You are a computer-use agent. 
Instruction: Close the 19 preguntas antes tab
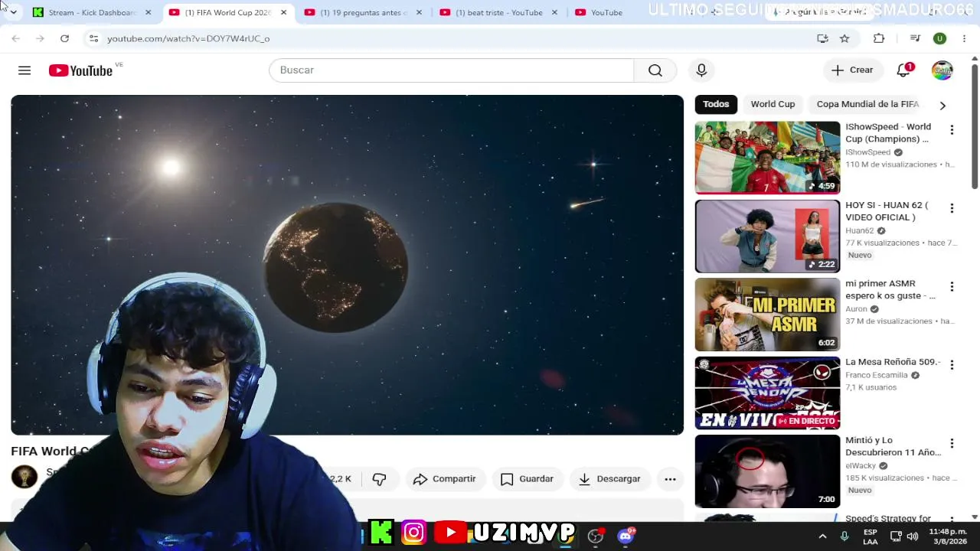click(x=419, y=12)
